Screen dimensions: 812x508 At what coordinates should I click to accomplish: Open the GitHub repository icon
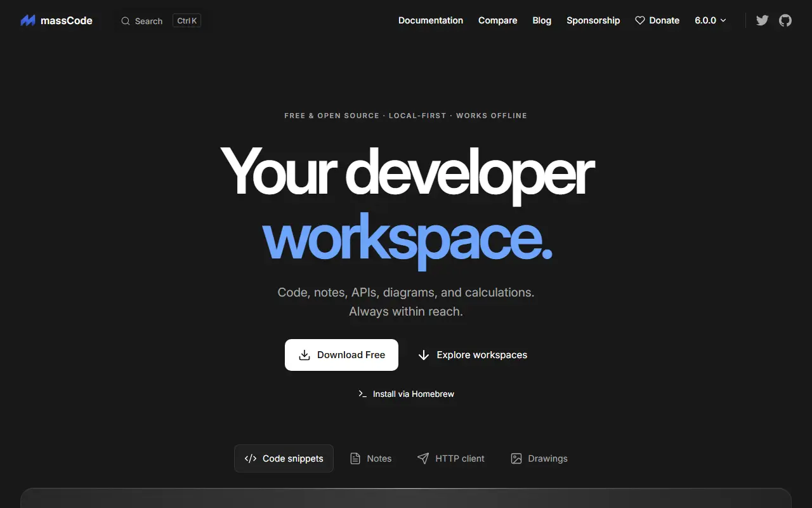pyautogui.click(x=785, y=20)
